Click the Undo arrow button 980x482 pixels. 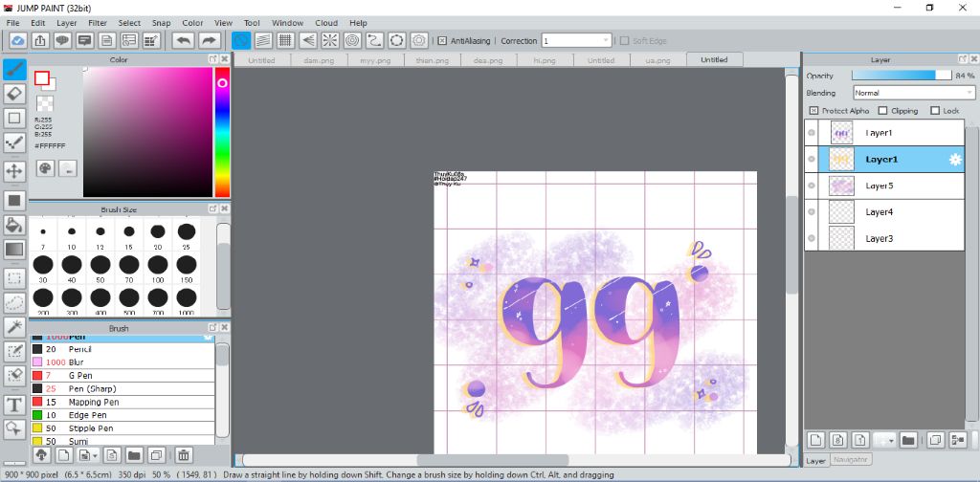pos(183,40)
